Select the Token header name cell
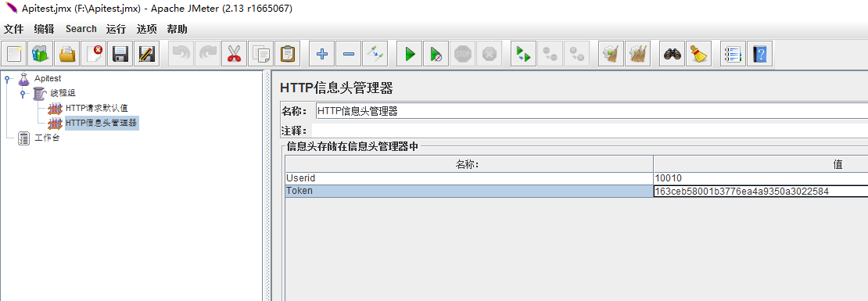 tap(469, 191)
